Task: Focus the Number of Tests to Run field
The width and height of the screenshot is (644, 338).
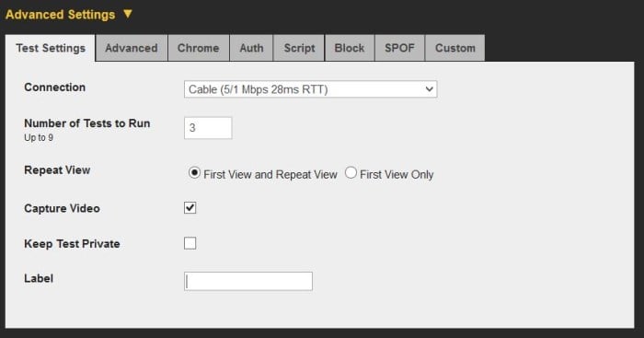Action: click(208, 128)
